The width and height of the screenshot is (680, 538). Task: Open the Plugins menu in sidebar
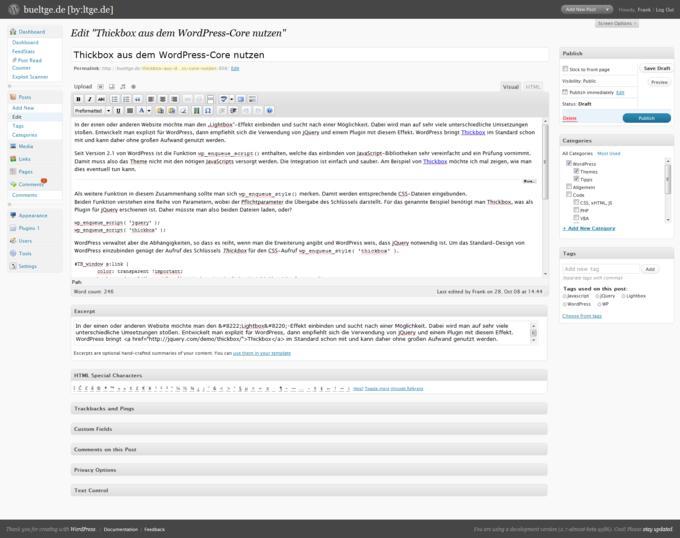[x=29, y=228]
